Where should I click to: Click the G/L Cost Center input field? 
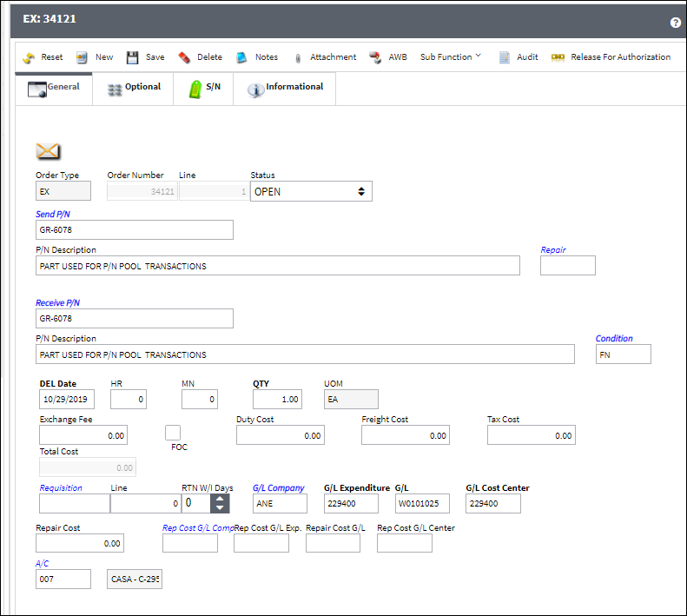[493, 504]
